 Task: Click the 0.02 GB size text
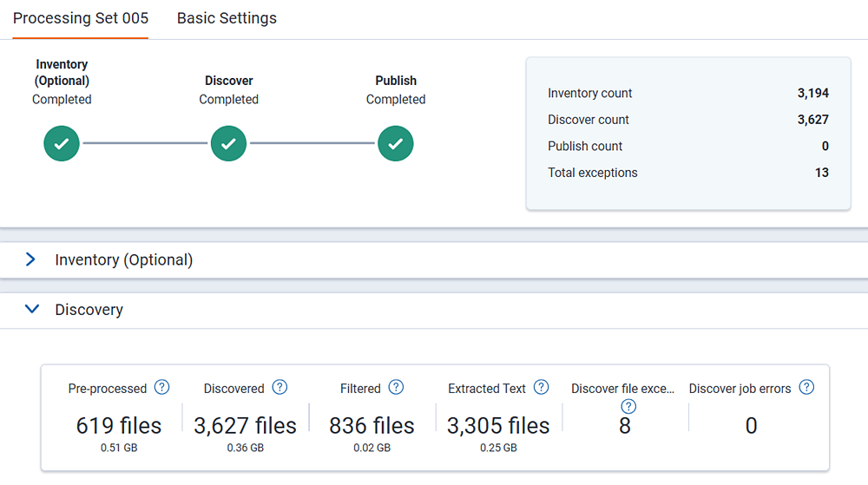[372, 448]
